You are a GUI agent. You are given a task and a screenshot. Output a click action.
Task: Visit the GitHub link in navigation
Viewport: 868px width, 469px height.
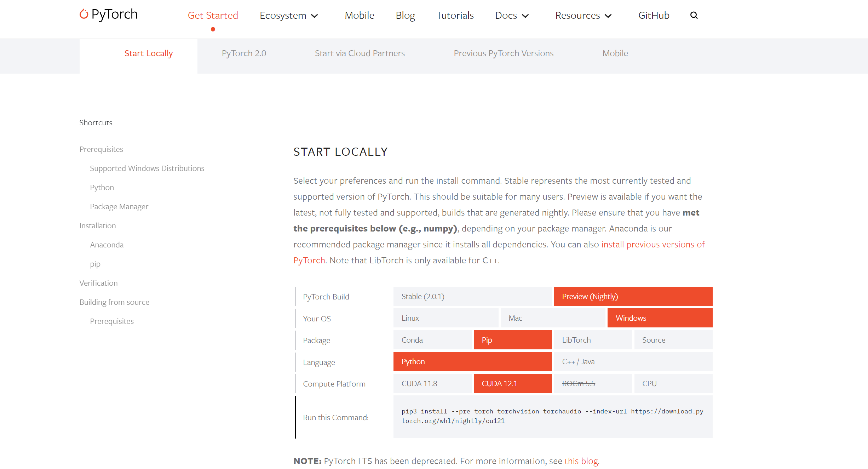tap(654, 16)
